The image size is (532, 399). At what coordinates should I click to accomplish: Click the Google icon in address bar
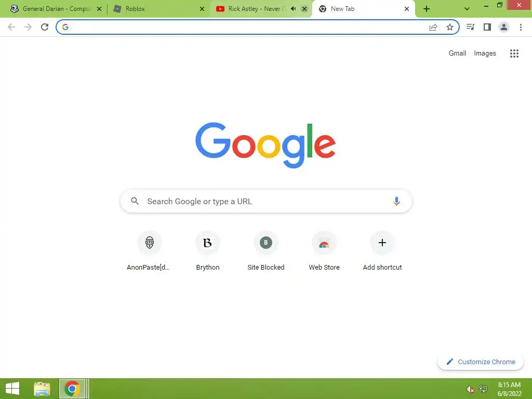pyautogui.click(x=65, y=27)
